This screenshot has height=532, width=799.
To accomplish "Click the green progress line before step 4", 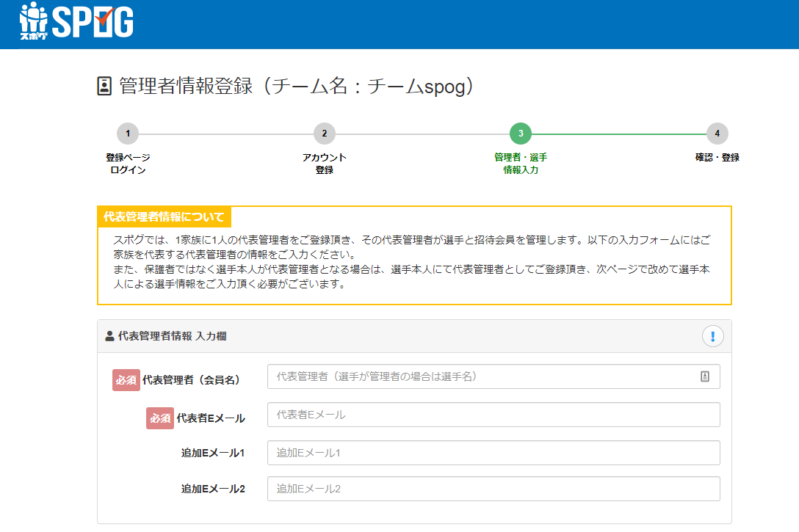I will tap(621, 134).
